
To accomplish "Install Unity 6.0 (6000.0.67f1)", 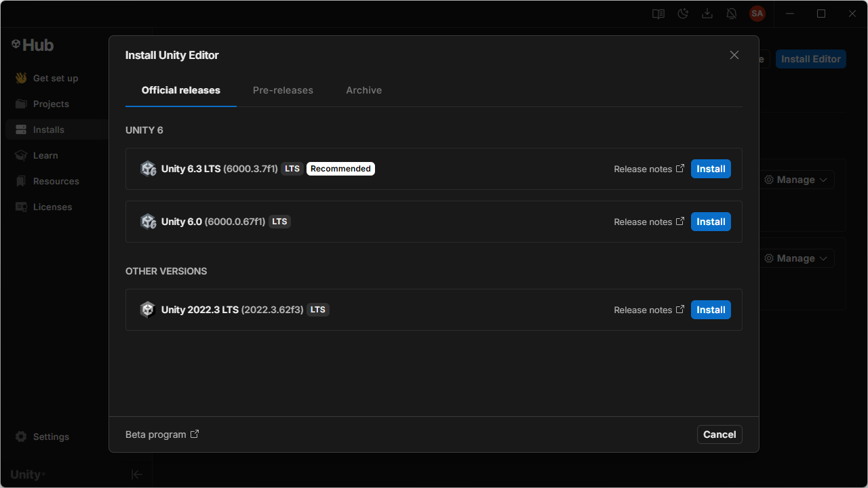I will click(711, 222).
